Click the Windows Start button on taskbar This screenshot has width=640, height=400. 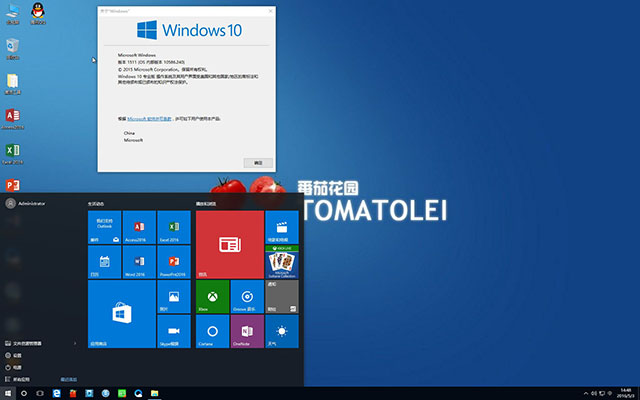(9, 392)
